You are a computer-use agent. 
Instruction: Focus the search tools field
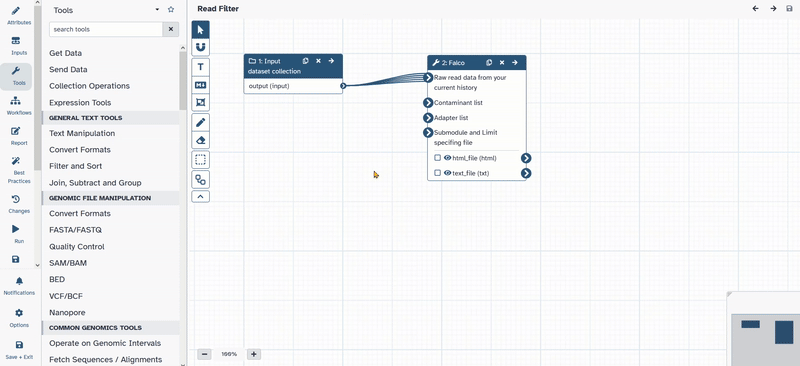[x=106, y=29]
